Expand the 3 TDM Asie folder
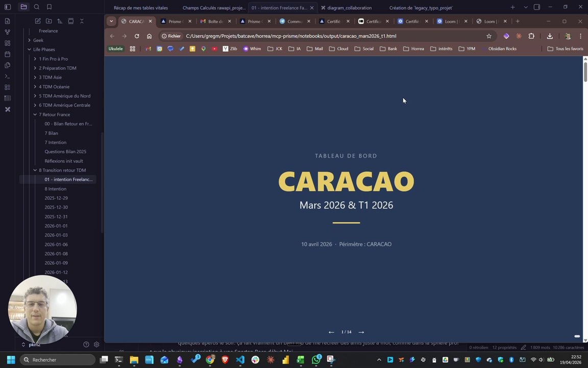The width and height of the screenshot is (588, 368). 35,77
